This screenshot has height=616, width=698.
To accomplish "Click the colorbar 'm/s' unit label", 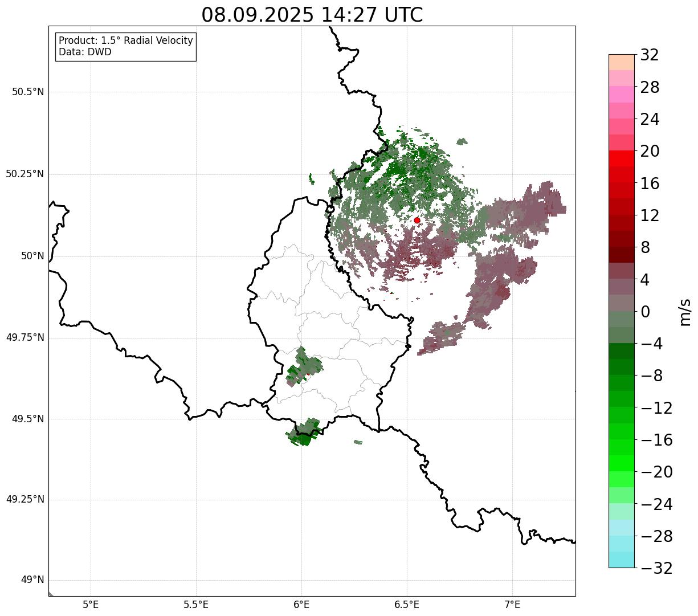I will [x=685, y=312].
